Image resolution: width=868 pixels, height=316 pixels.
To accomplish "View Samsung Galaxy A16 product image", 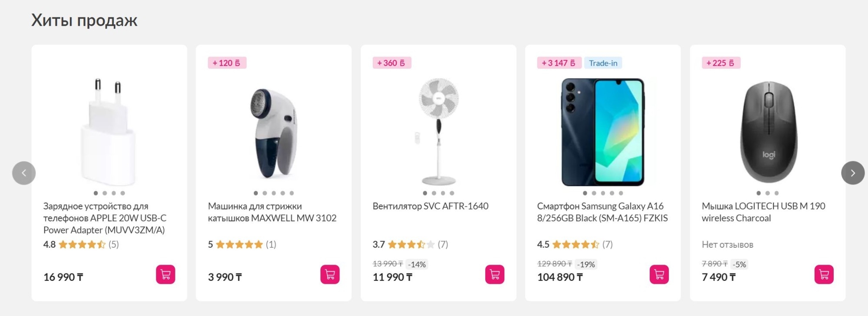I will point(603,132).
